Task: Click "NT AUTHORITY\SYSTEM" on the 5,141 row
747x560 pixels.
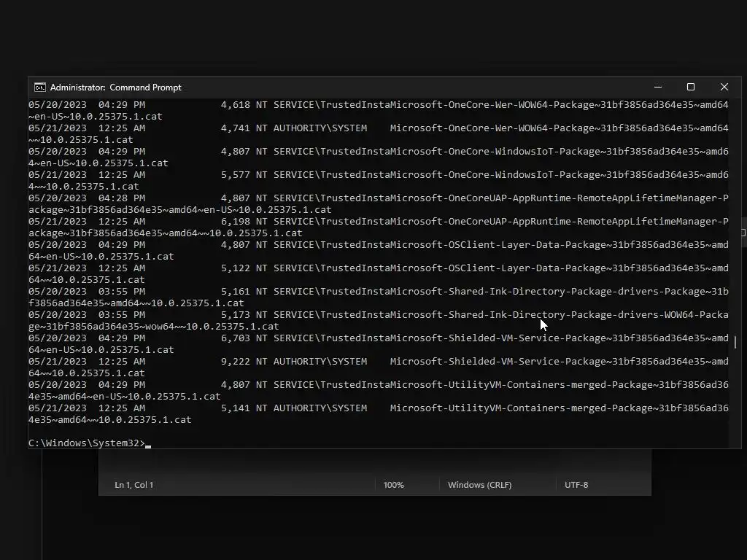Action: (x=311, y=408)
